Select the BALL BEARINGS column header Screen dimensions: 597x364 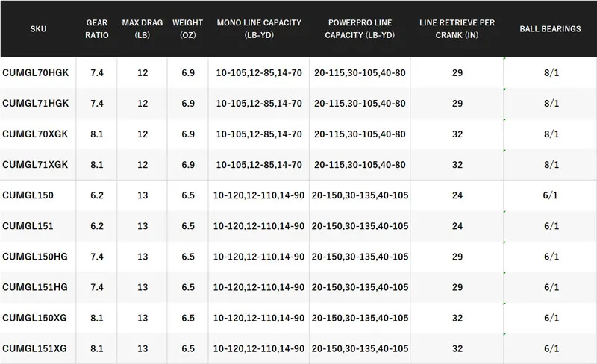(550, 29)
